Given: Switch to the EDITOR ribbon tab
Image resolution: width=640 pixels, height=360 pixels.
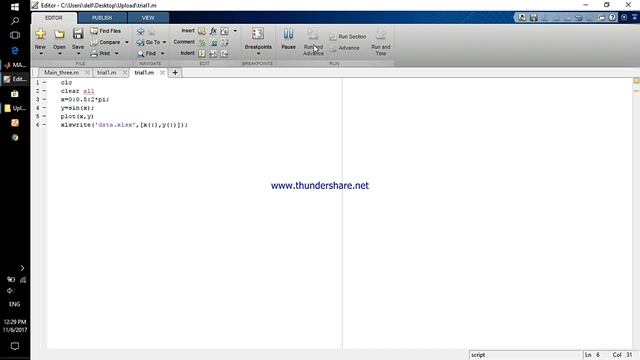Looking at the screenshot, I should (x=54, y=18).
